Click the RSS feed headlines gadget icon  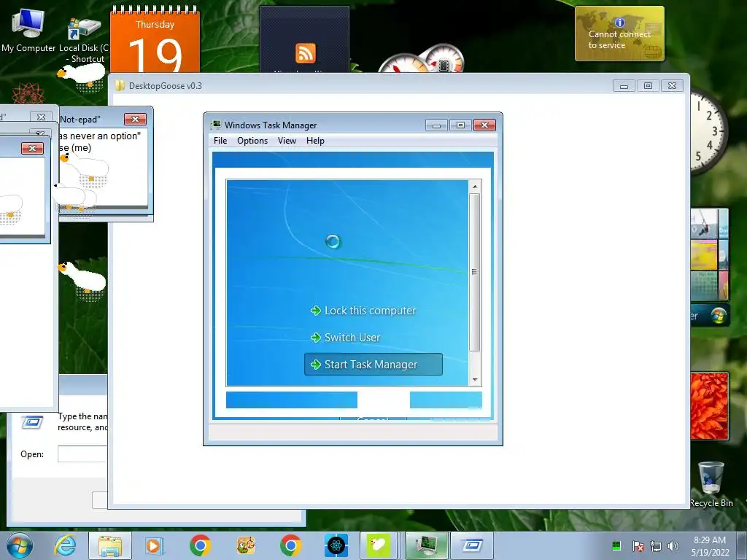[306, 52]
